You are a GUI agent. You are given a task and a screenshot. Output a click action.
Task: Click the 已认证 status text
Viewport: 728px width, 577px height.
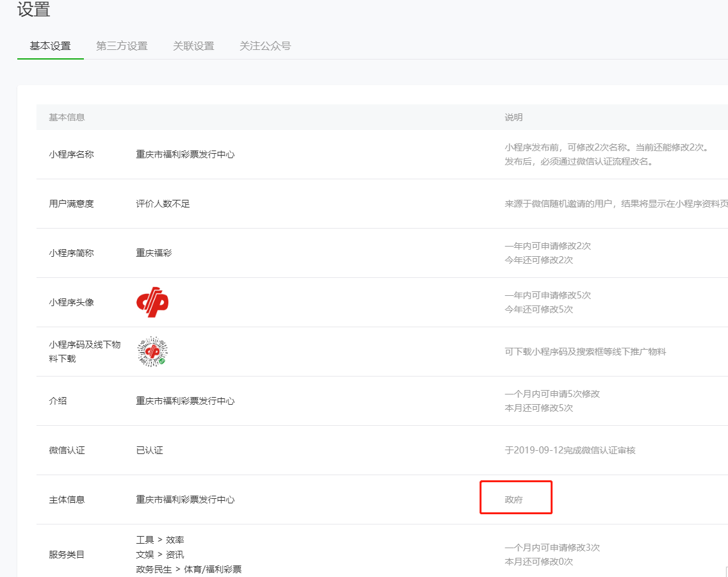149,450
